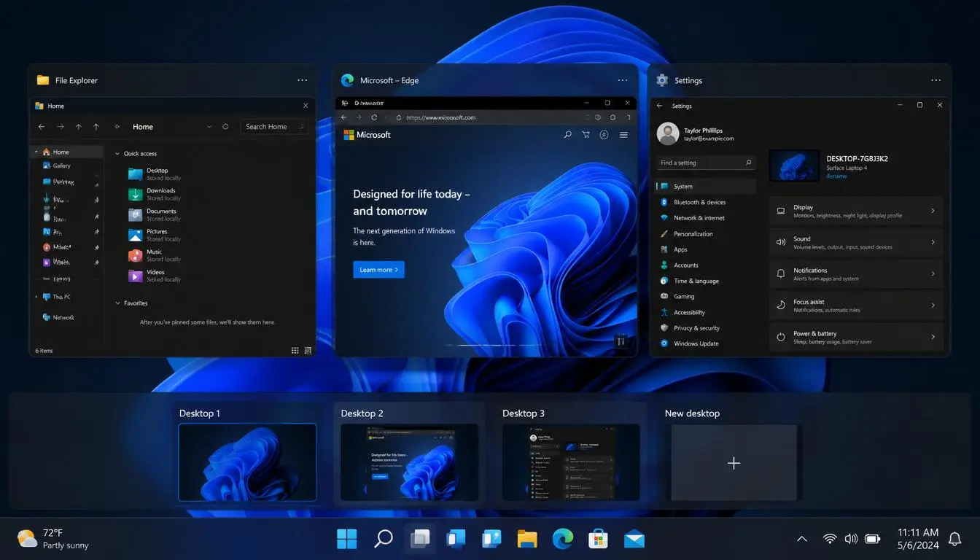Open the Notifications row in Settings
Image resolution: width=980 pixels, height=560 pixels.
(856, 274)
